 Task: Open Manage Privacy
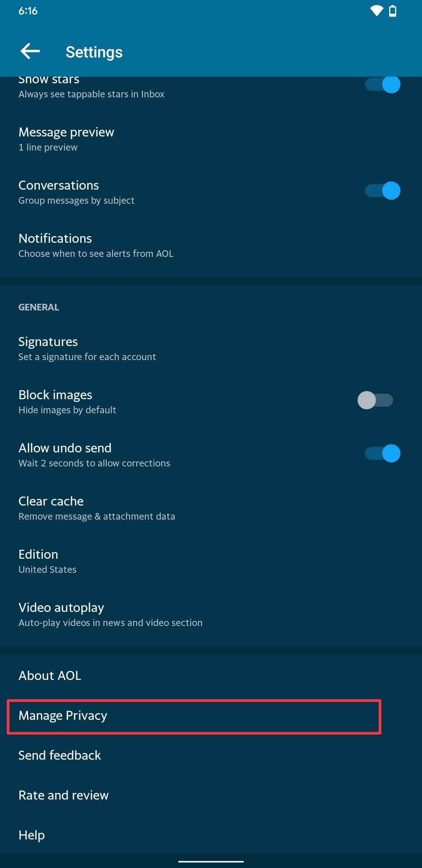click(x=194, y=716)
